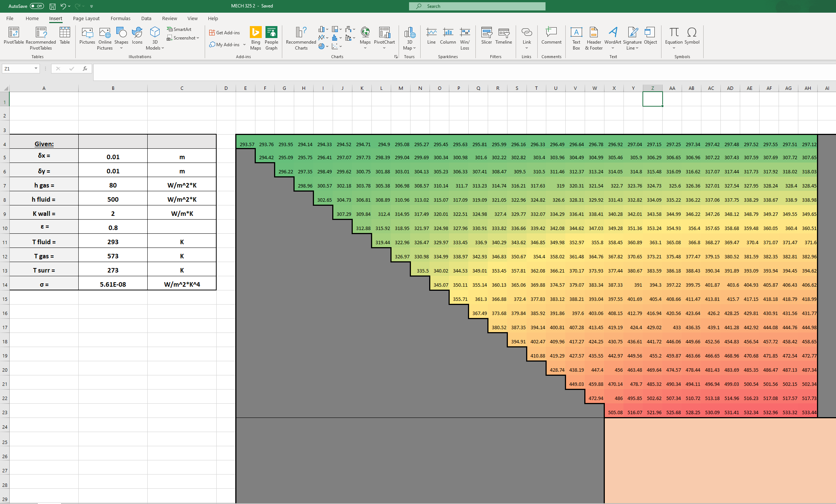Open the Equation dropdown
836x504 pixels.
point(674,48)
